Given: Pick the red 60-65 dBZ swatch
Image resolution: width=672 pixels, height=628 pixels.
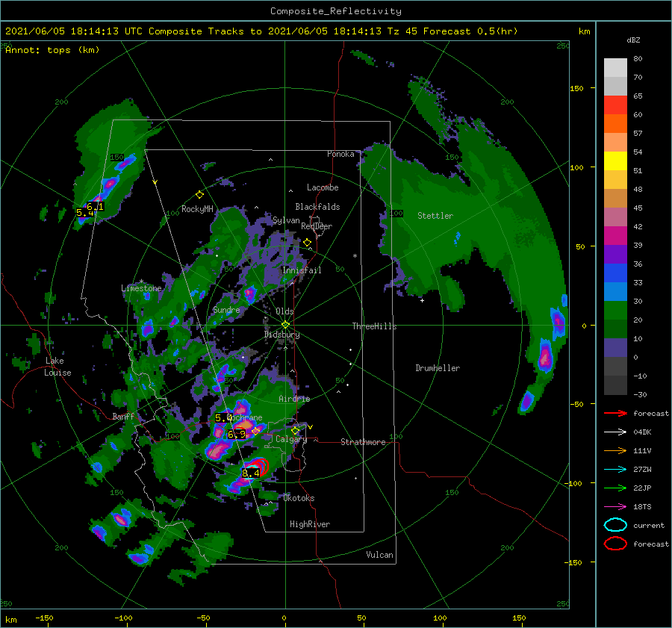Looking at the screenshot, I should tap(615, 105).
